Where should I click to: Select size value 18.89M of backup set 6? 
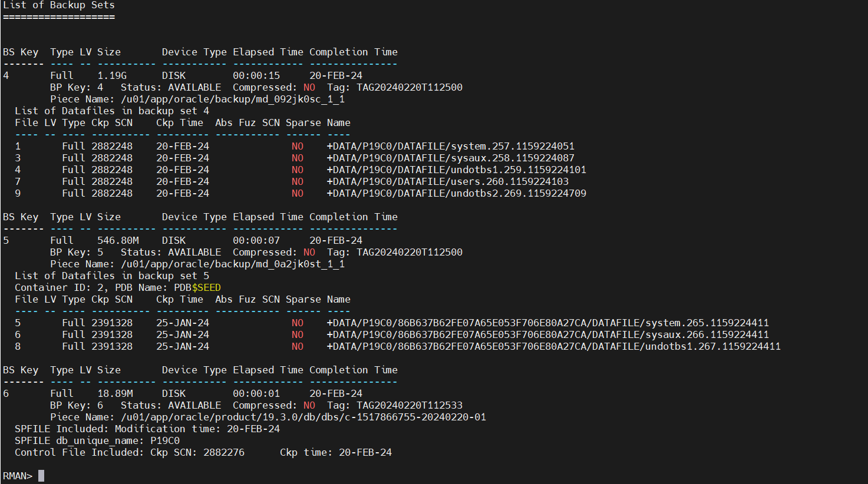click(115, 393)
